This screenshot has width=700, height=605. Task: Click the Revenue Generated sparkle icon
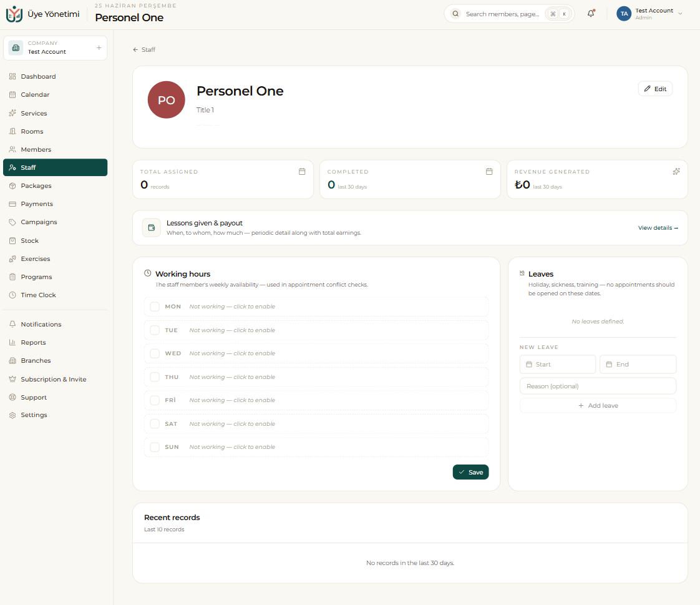[676, 172]
